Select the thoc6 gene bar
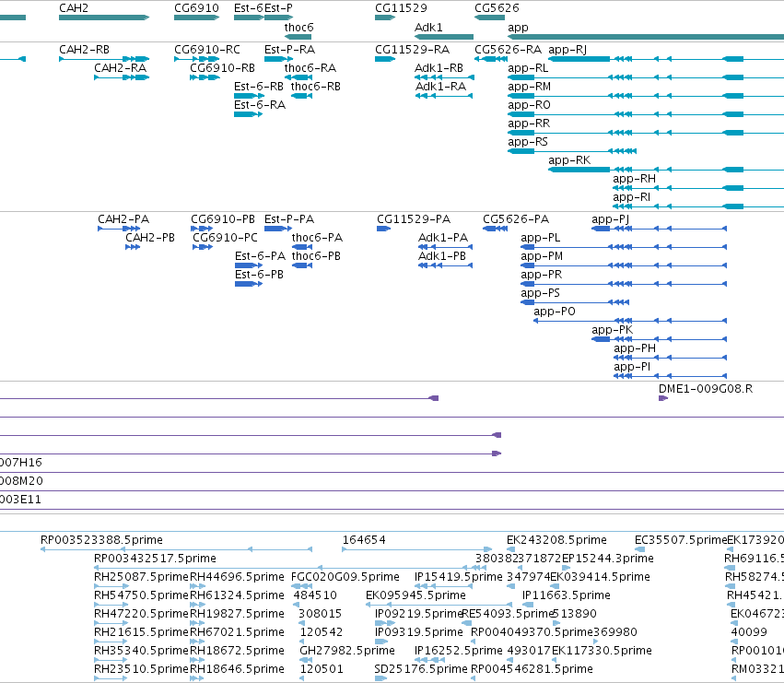Viewport: 784px width, 683px height. pyautogui.click(x=298, y=37)
